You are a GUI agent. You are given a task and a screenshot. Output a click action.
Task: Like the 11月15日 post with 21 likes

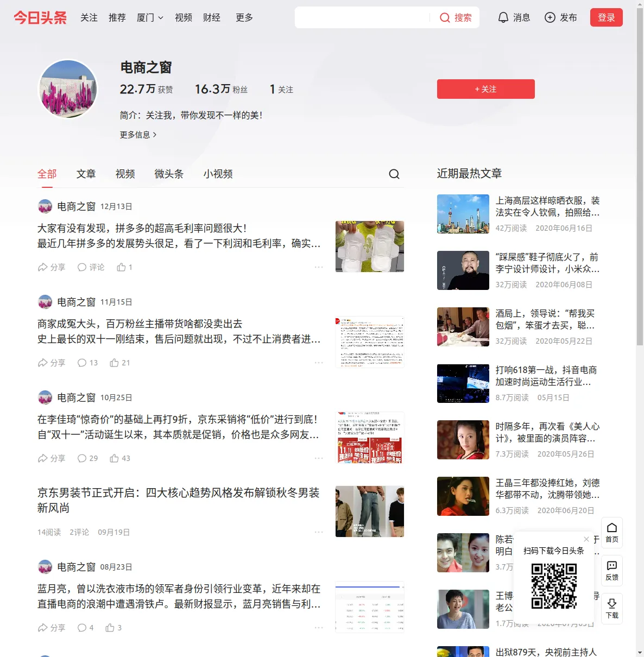pos(120,363)
